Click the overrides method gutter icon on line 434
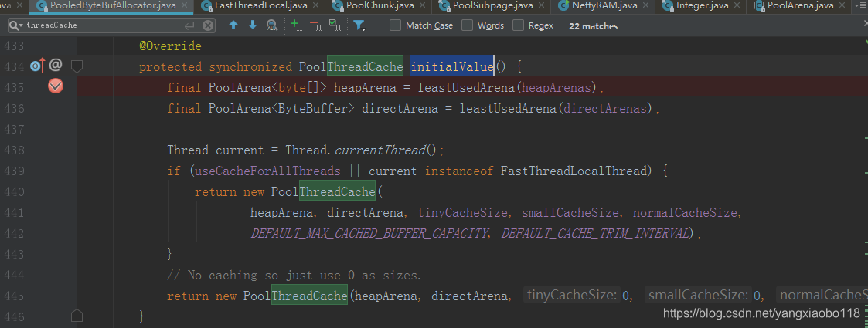This screenshot has width=868, height=328. click(x=37, y=66)
